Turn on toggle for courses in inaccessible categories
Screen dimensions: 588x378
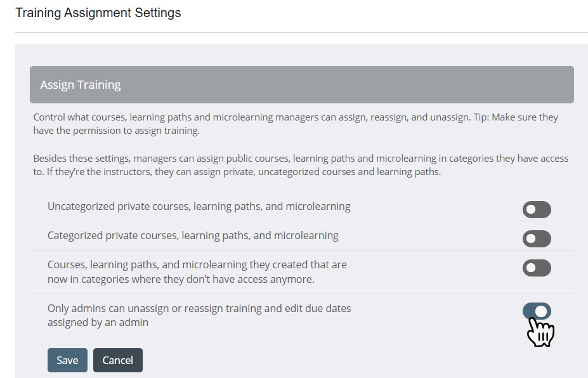[536, 268]
